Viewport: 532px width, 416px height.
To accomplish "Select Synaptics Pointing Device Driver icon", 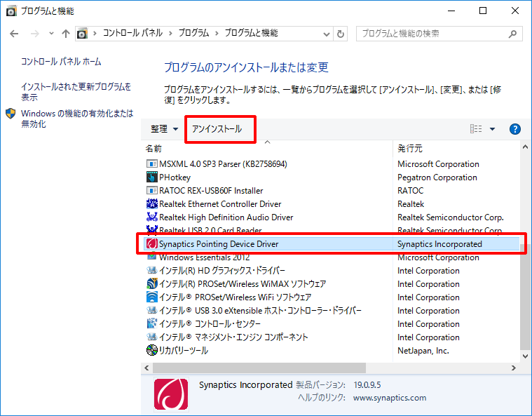I will (151, 244).
